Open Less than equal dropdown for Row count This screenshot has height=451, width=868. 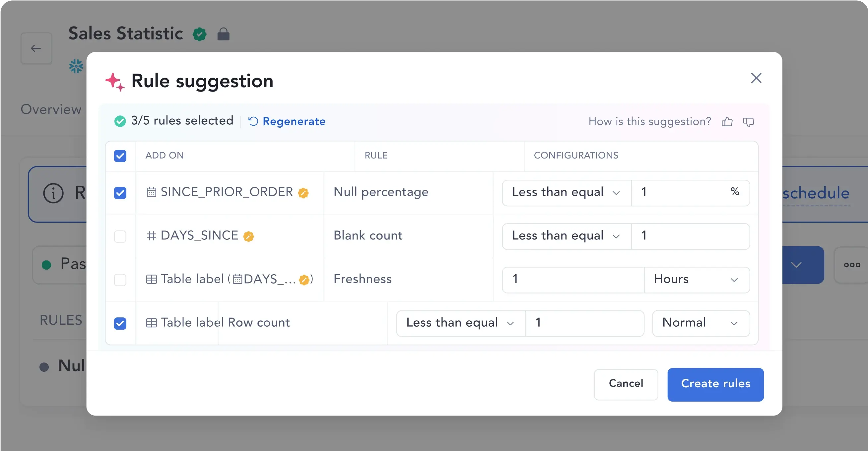(x=461, y=323)
